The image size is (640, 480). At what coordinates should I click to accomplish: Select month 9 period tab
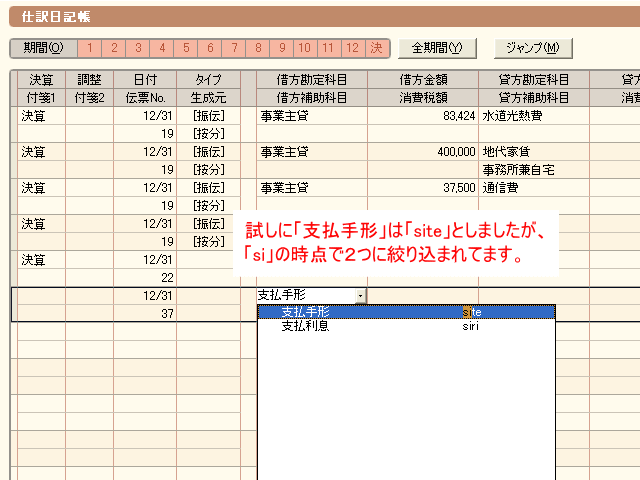pos(282,48)
